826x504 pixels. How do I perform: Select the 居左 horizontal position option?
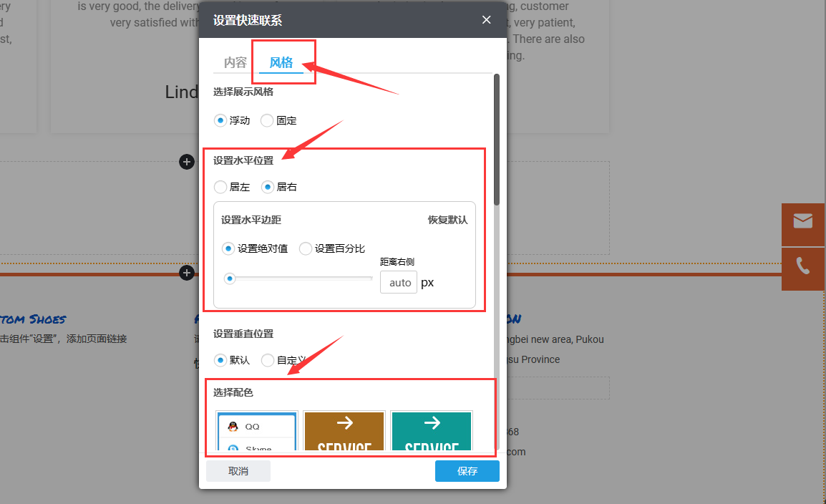(x=220, y=187)
